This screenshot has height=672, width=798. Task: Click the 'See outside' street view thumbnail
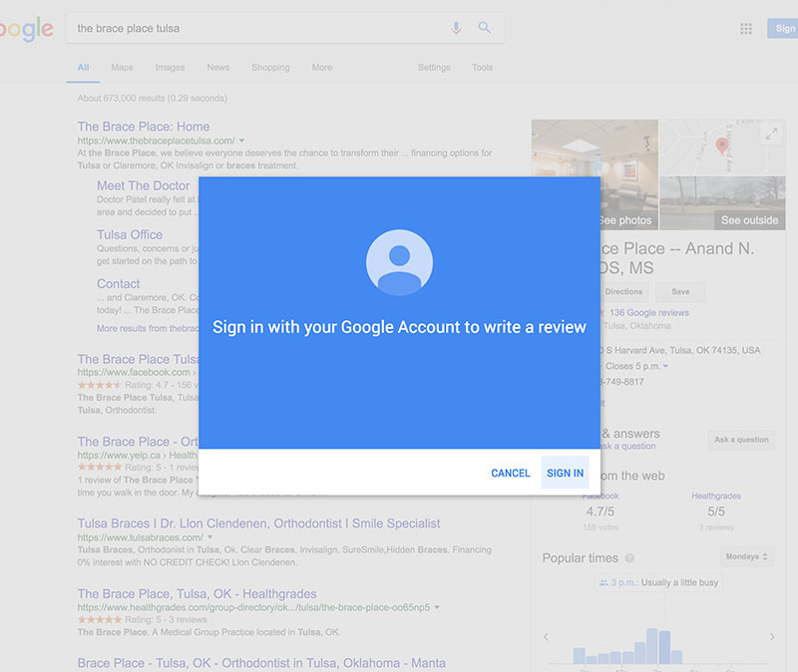point(722,203)
